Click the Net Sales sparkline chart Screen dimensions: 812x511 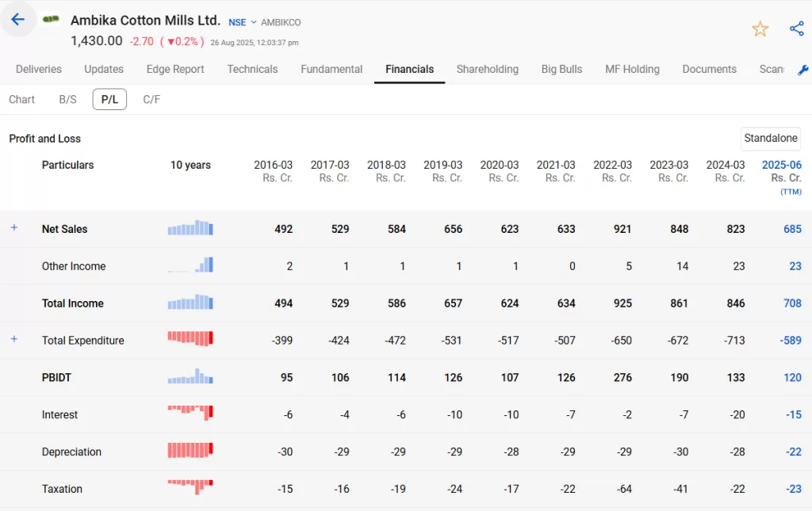pos(190,228)
